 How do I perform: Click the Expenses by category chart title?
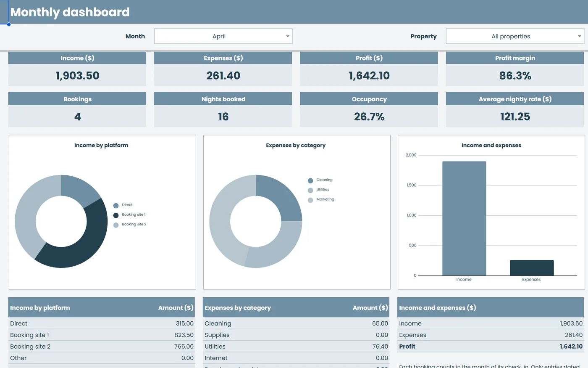point(296,145)
